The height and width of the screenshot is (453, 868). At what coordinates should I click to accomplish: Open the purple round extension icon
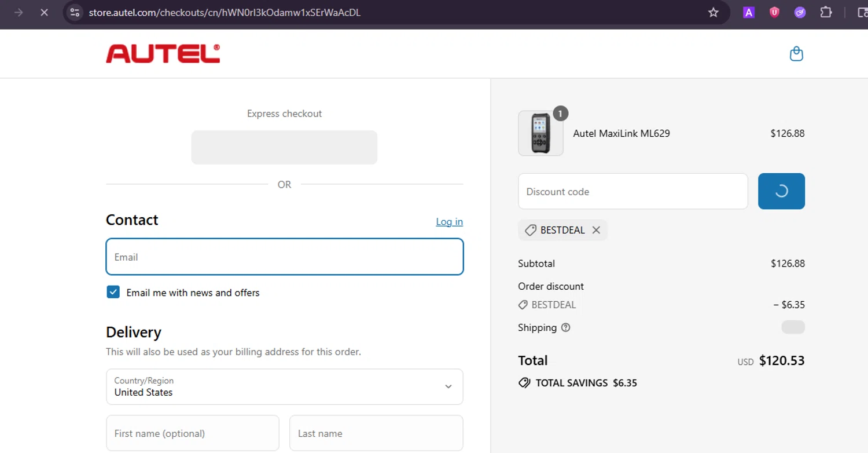800,12
